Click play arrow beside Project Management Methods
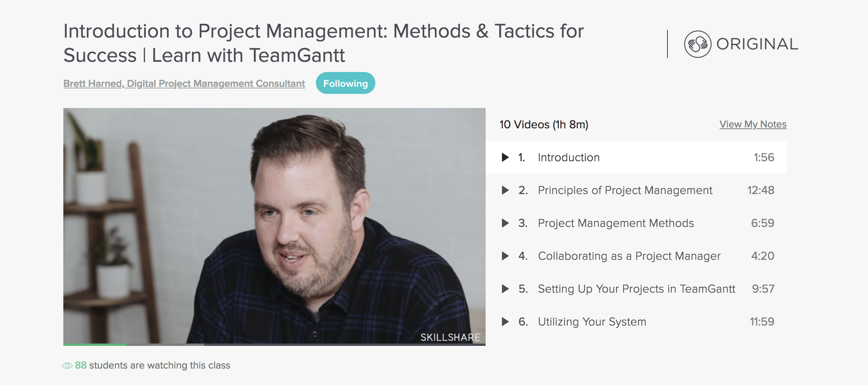Viewport: 868px width, 385px height. 505,223
